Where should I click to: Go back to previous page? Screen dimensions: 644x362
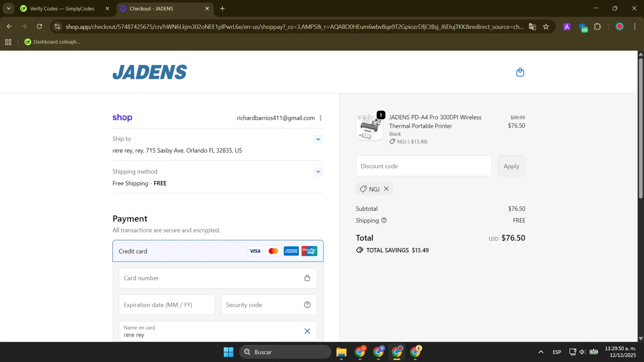(x=9, y=27)
